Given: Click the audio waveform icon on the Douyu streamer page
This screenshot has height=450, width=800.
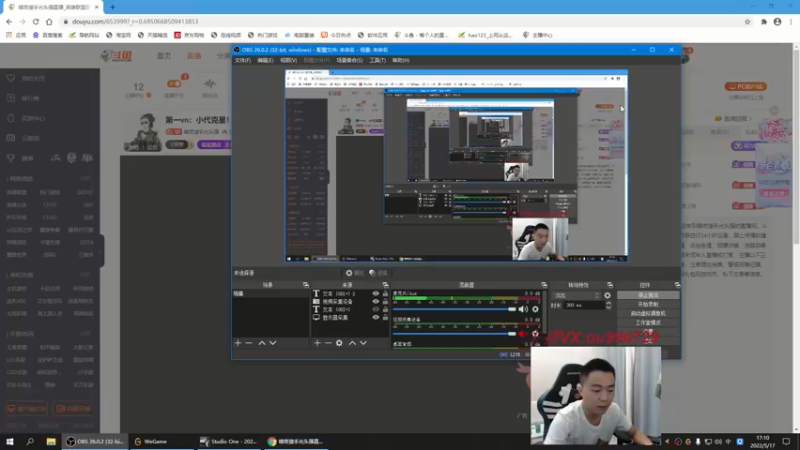Looking at the screenshot, I should click(210, 84).
